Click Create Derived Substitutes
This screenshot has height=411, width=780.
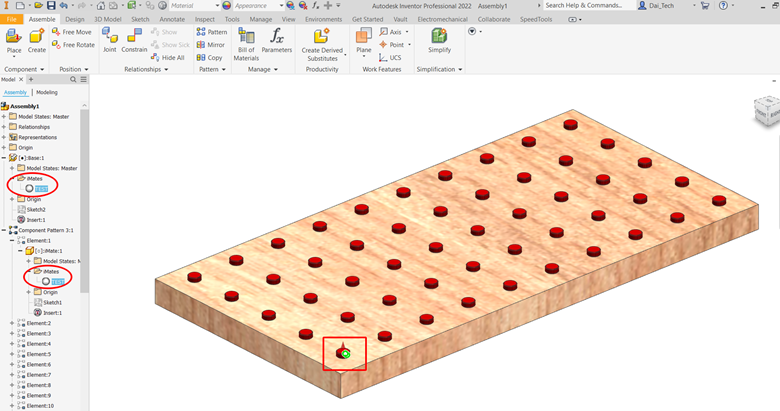pos(322,44)
